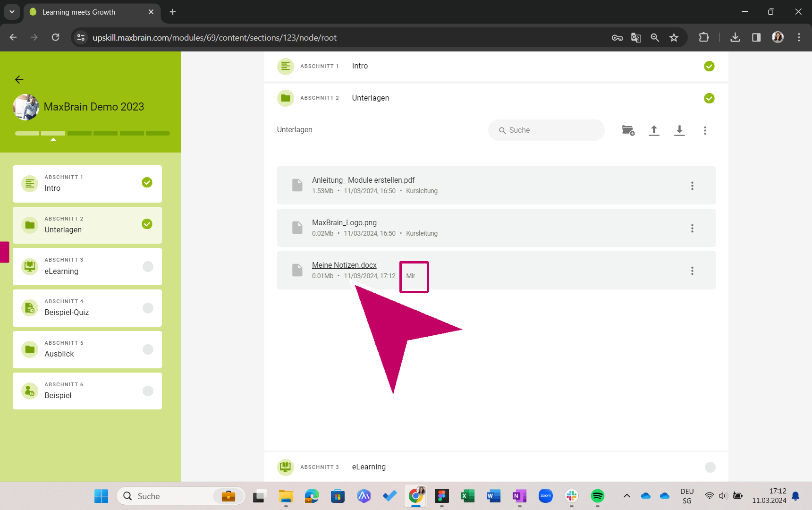Click the last segment of course progress bar
Image resolution: width=812 pixels, height=510 pixels.
tap(158, 134)
